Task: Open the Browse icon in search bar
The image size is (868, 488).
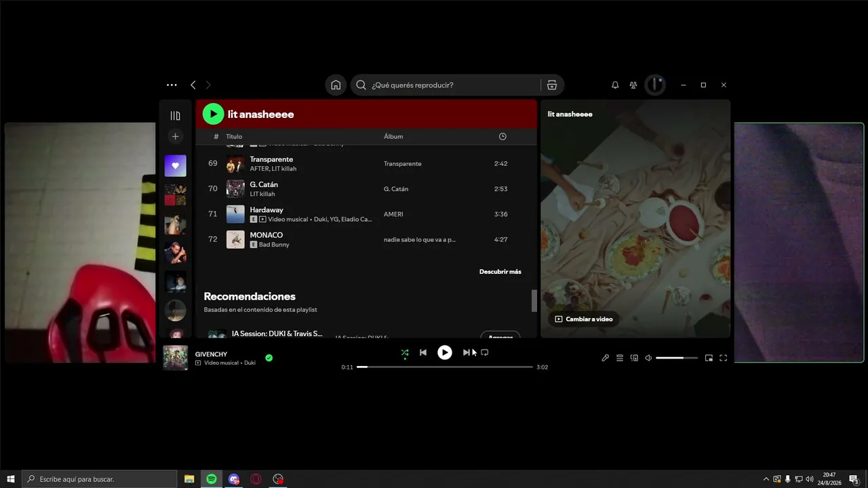Action: (552, 85)
